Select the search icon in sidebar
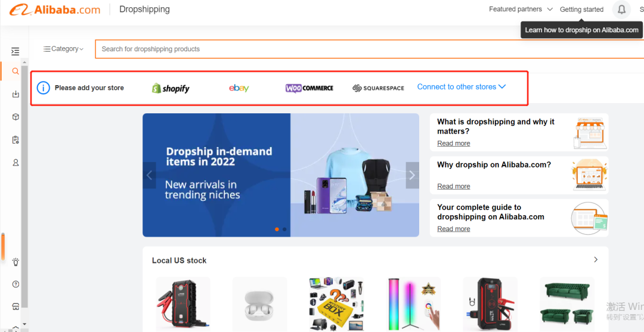Screen dimensions: 644x332 click(x=15, y=72)
